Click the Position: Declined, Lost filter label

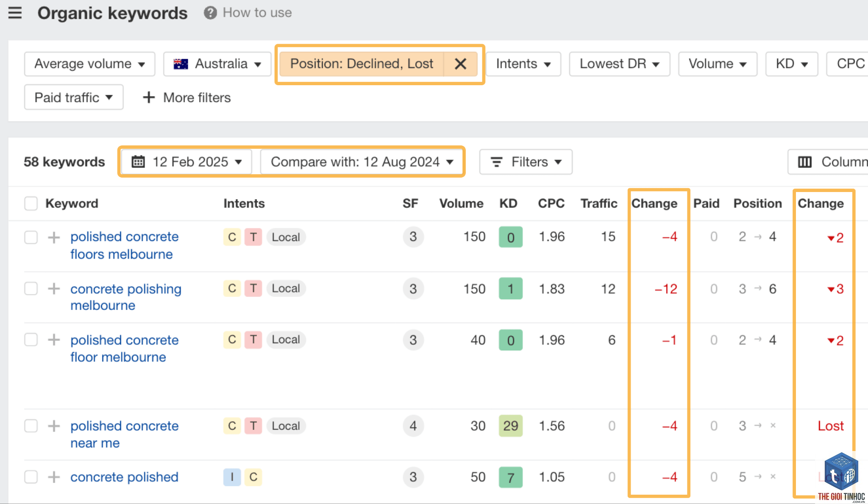pyautogui.click(x=362, y=64)
